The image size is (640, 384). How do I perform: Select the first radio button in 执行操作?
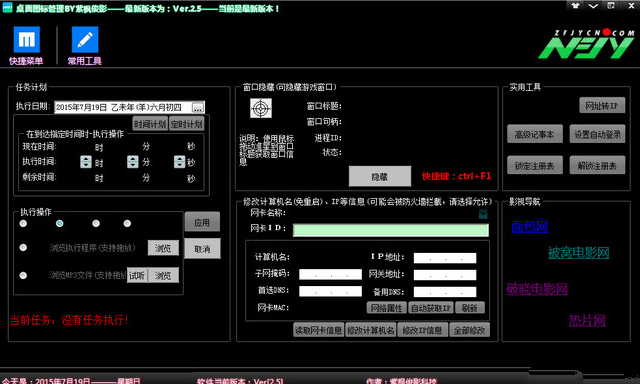click(x=23, y=223)
